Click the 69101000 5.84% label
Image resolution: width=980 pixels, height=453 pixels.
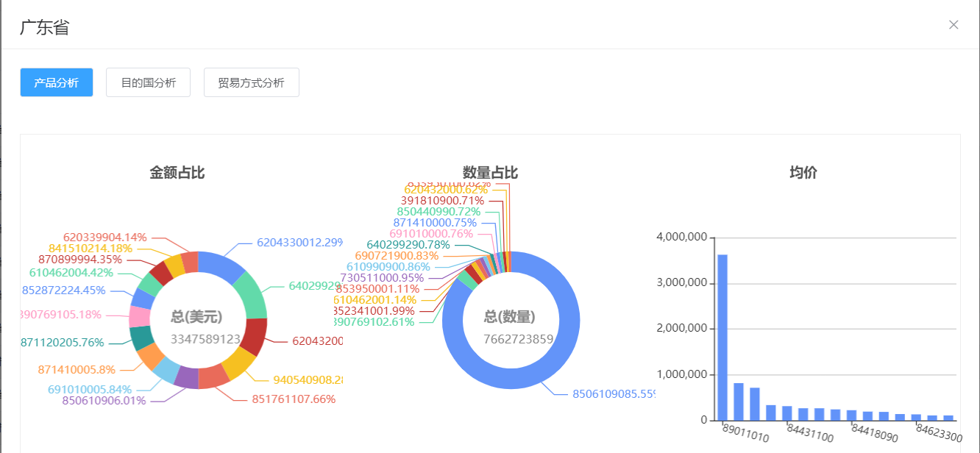pos(90,389)
